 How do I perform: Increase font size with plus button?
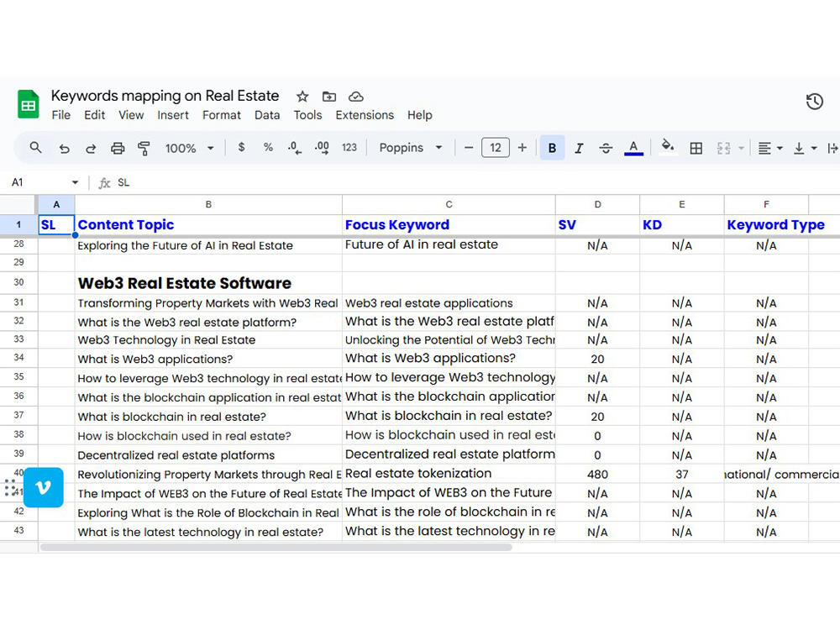coord(522,148)
